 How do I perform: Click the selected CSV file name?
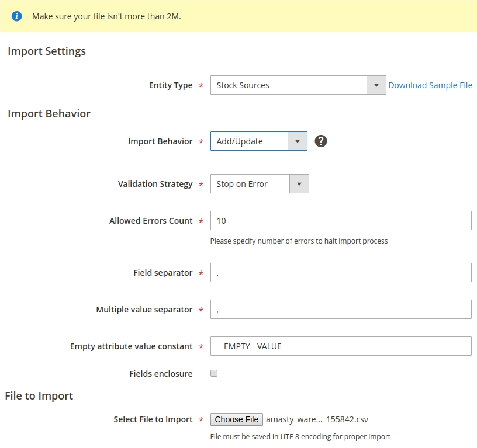(x=317, y=419)
